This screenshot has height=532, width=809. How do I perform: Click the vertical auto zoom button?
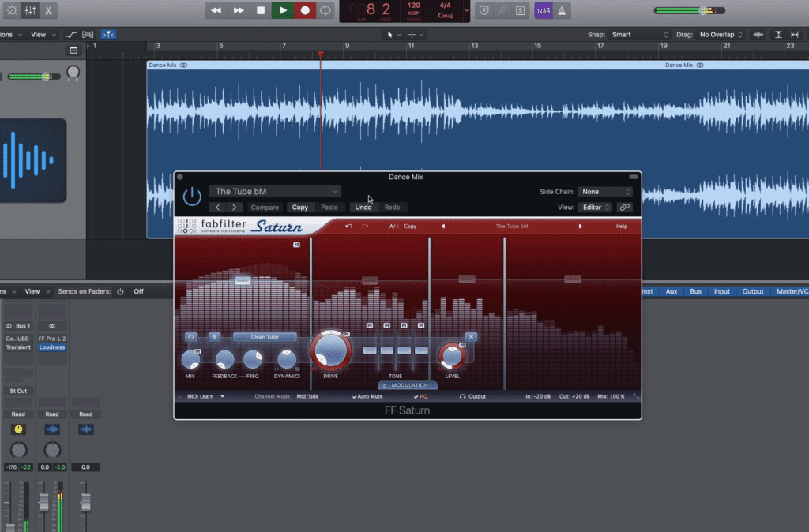point(778,35)
